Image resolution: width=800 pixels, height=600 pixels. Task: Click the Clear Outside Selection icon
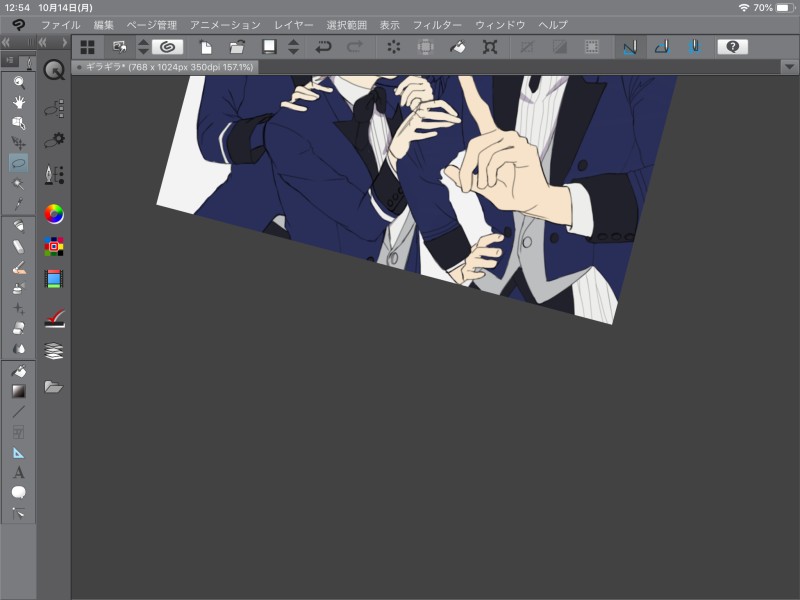(425, 47)
